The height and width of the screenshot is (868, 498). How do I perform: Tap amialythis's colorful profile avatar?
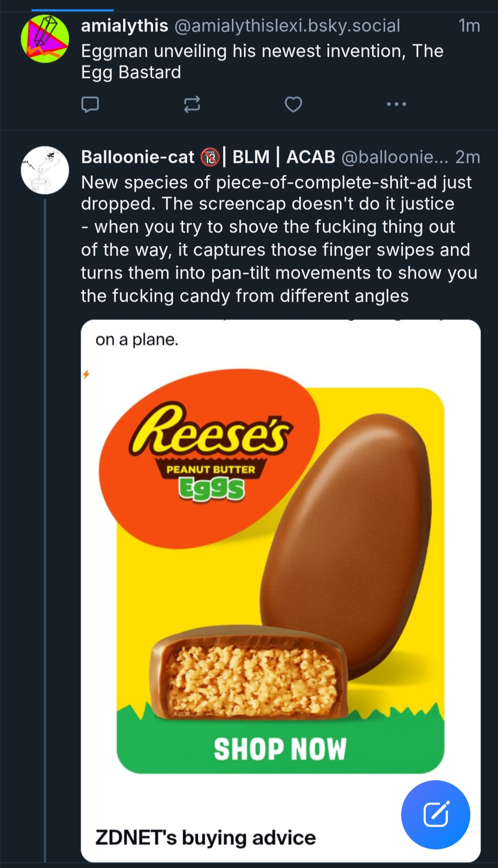point(45,39)
